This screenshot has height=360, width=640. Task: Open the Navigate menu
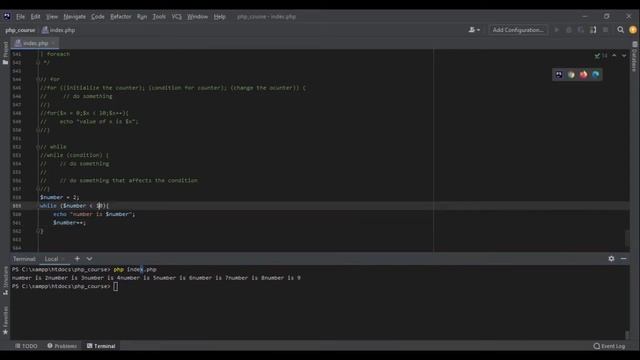[74, 17]
